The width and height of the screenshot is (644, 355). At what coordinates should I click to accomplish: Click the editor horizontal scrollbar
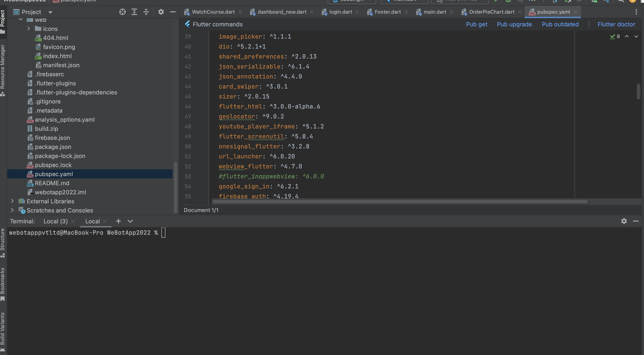pos(400,202)
